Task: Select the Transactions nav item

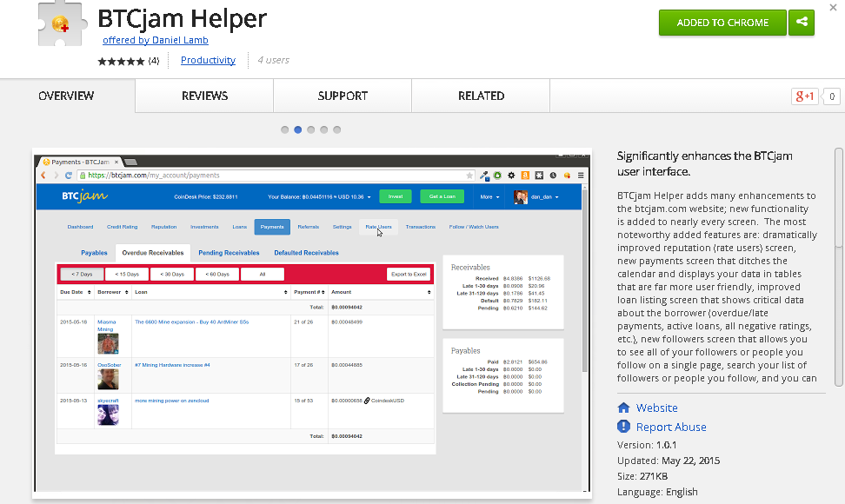Action: (x=421, y=227)
